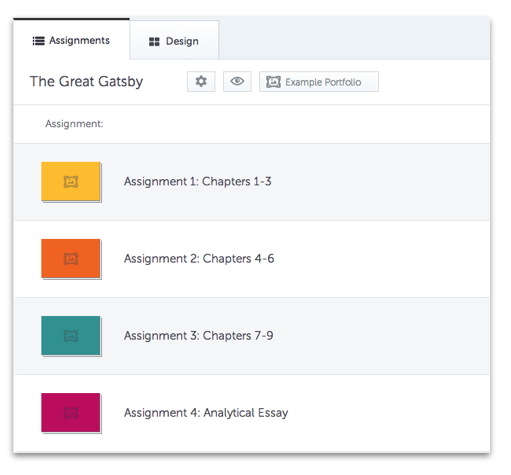Select the orange Assignment 2 thumbnail
This screenshot has height=475, width=511.
click(x=71, y=259)
